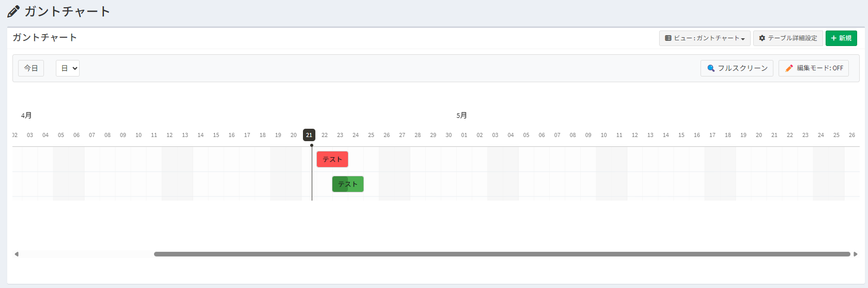
Task: Click the pencil icon for edit mode
Action: (789, 68)
